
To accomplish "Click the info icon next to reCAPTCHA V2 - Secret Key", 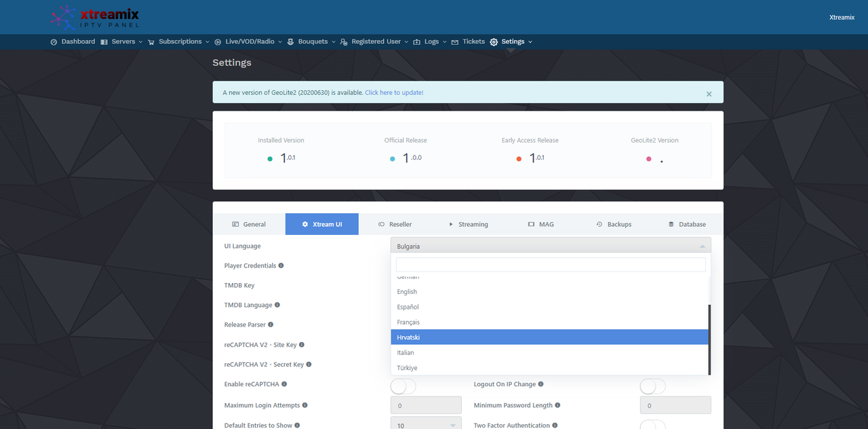I will [309, 365].
